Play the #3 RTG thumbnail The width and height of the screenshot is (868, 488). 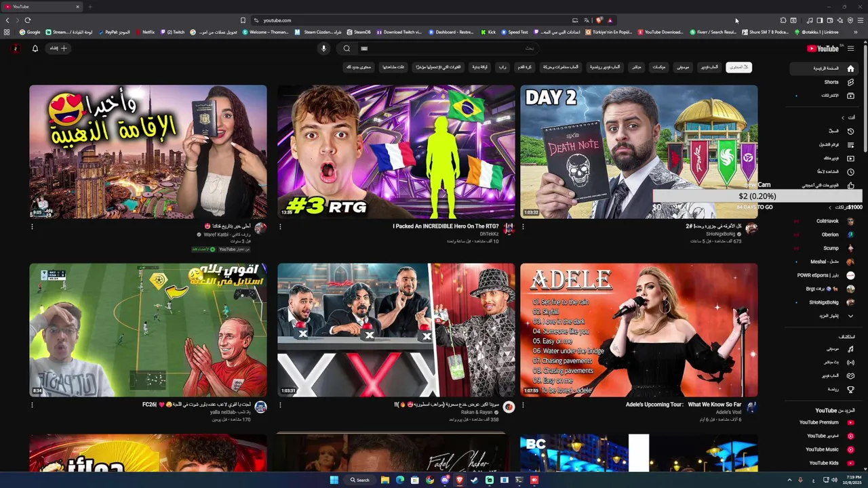coord(396,151)
